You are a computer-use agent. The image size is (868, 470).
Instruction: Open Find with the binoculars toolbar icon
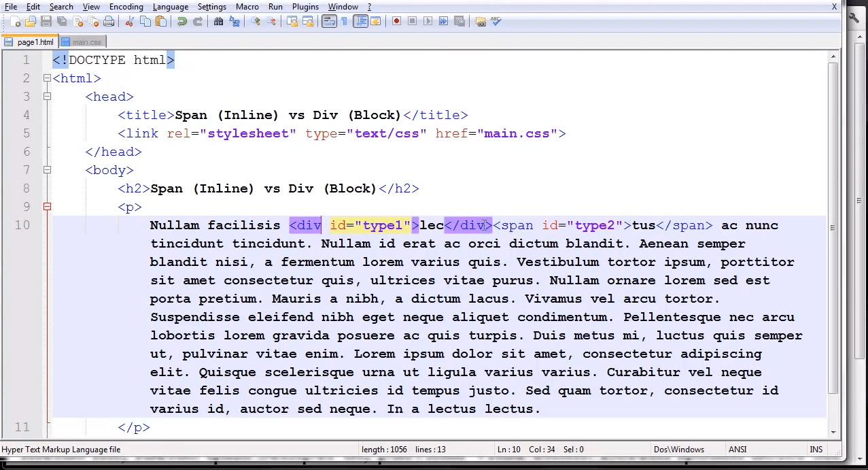point(218,21)
